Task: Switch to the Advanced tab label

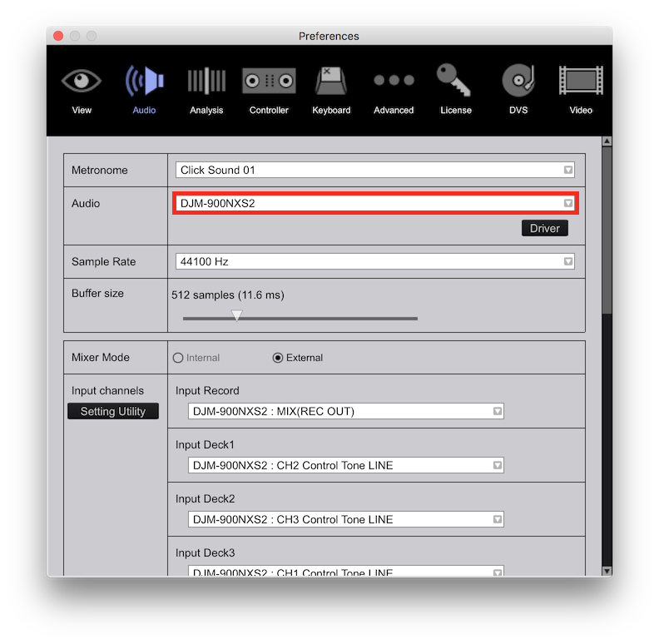Action: pyautogui.click(x=394, y=110)
